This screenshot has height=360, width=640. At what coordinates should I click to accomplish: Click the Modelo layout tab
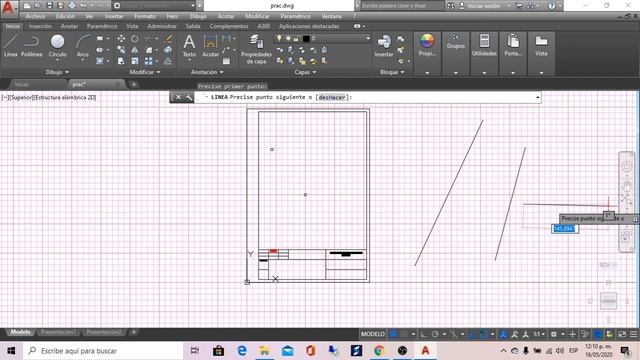click(20, 332)
